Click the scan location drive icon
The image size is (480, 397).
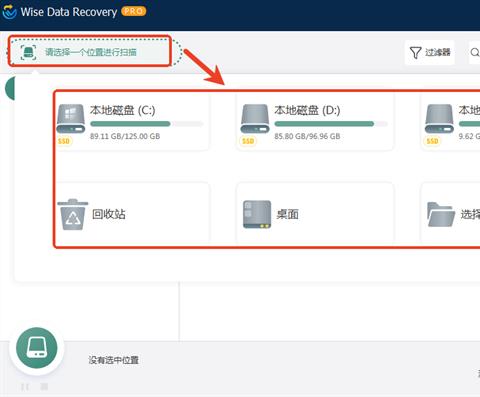tap(28, 52)
